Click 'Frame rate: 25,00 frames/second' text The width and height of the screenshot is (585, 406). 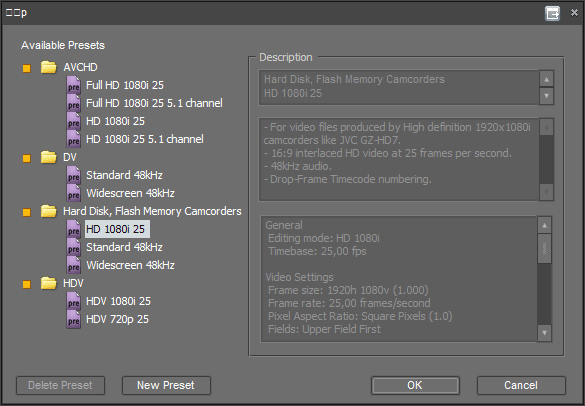tap(349, 303)
